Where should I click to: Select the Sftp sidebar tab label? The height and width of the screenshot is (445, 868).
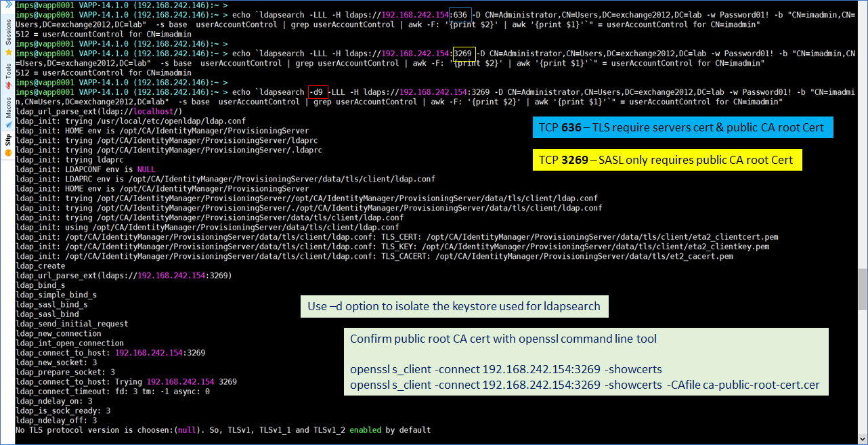point(7,140)
